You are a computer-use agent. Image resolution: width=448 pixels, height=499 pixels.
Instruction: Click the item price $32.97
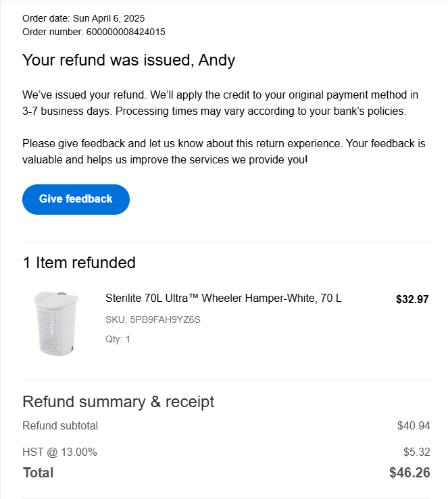412,300
